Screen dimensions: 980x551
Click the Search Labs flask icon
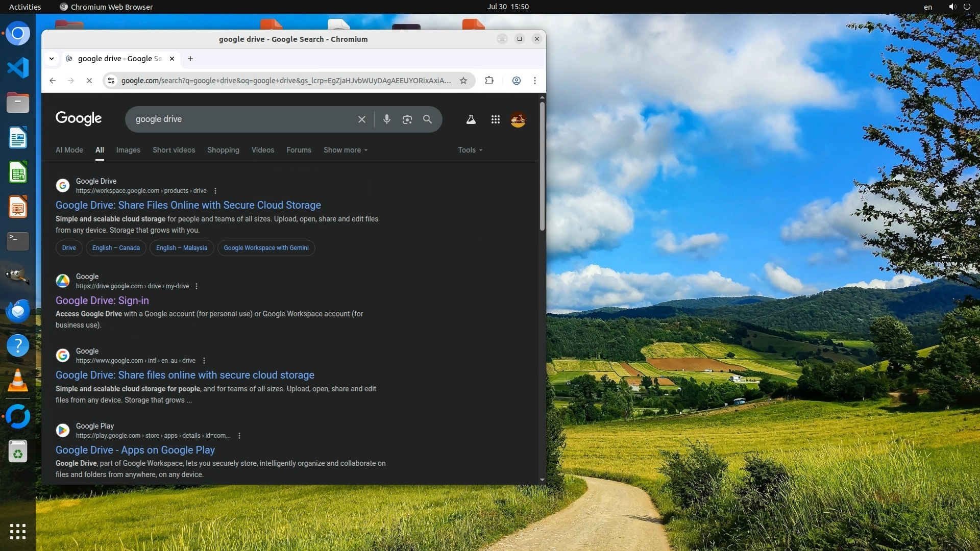coord(471,119)
